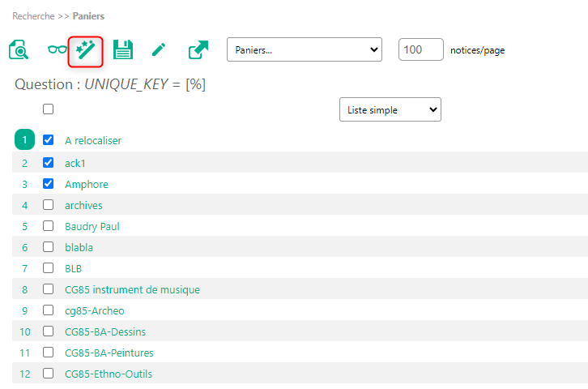This screenshot has height=389, width=588.
Task: Open the A relocaliser basket link
Action: pyautogui.click(x=93, y=141)
